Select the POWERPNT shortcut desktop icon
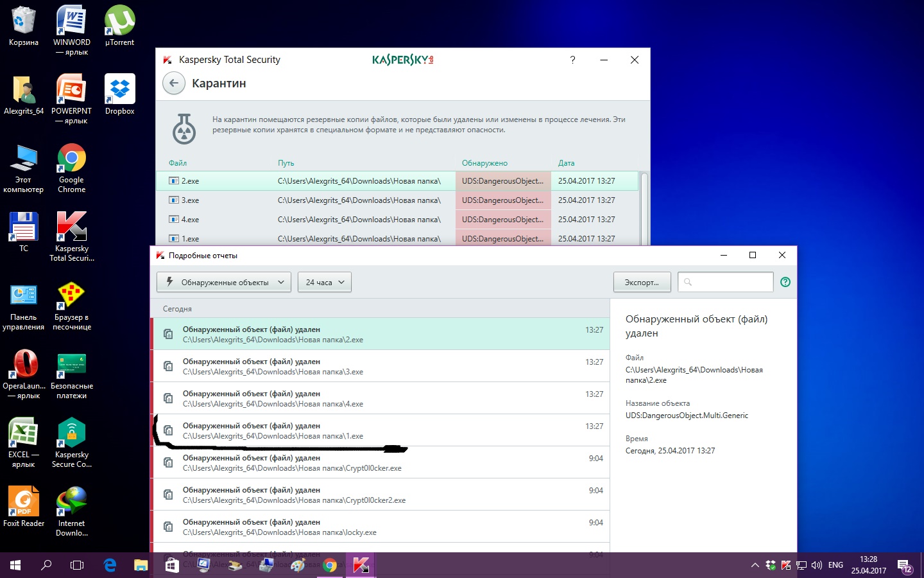The width and height of the screenshot is (924, 578). pos(72,99)
